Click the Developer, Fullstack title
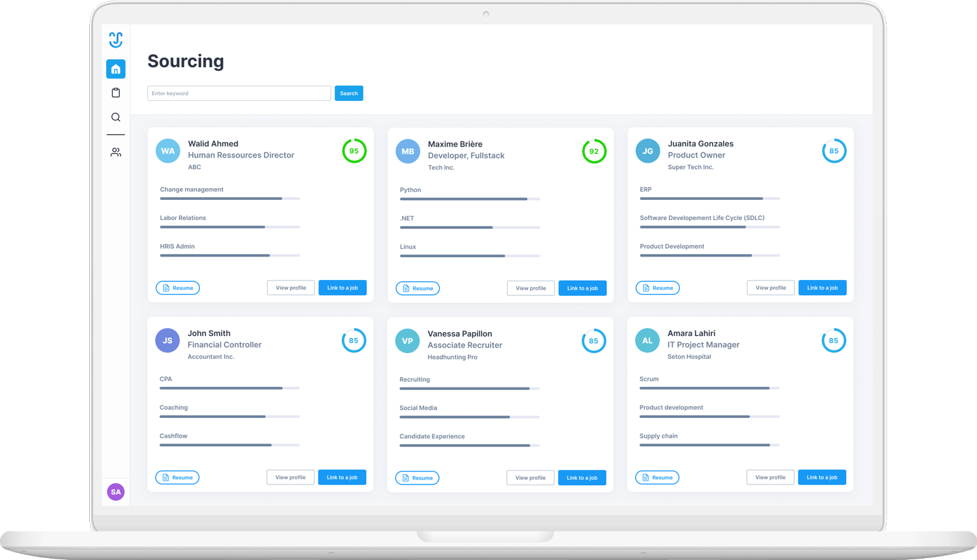Screen dimensions: 977x560 point(466,156)
